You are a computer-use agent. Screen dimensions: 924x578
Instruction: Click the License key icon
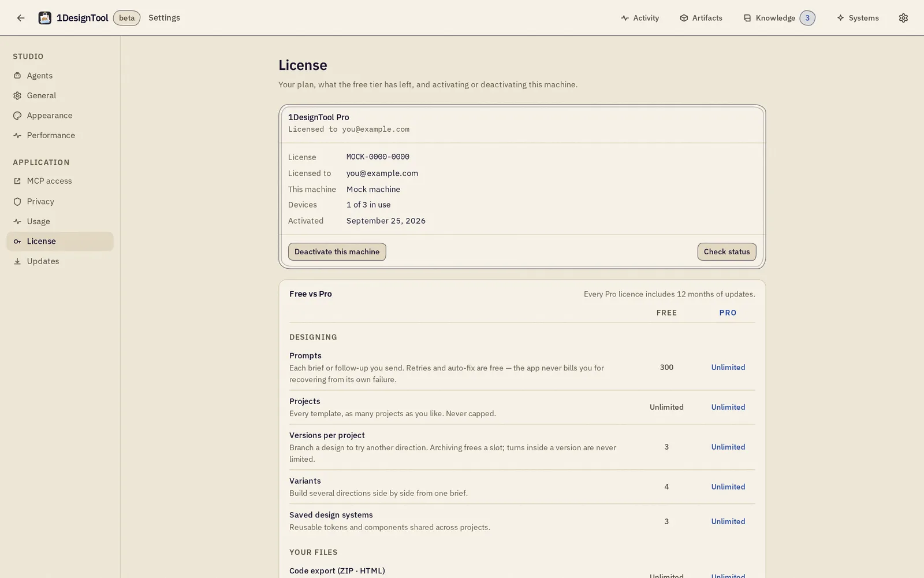pyautogui.click(x=17, y=242)
